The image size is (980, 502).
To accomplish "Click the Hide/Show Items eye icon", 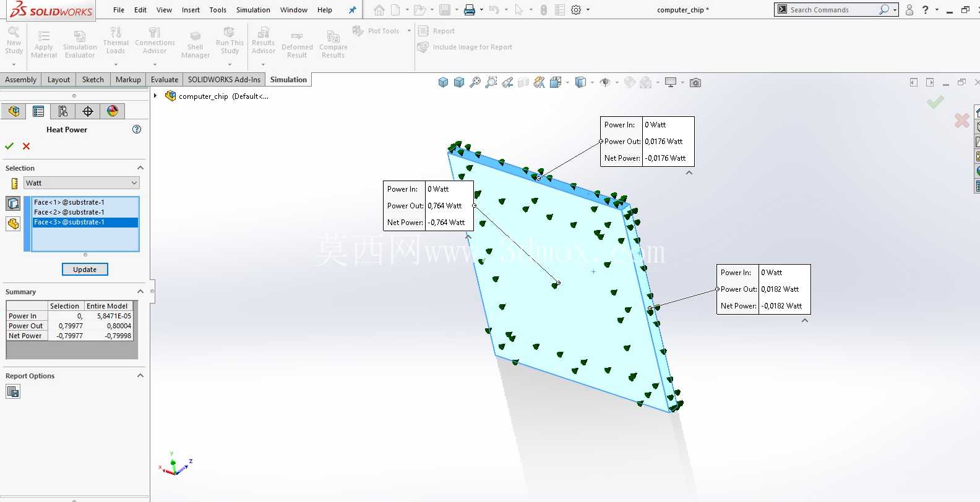I will point(605,82).
